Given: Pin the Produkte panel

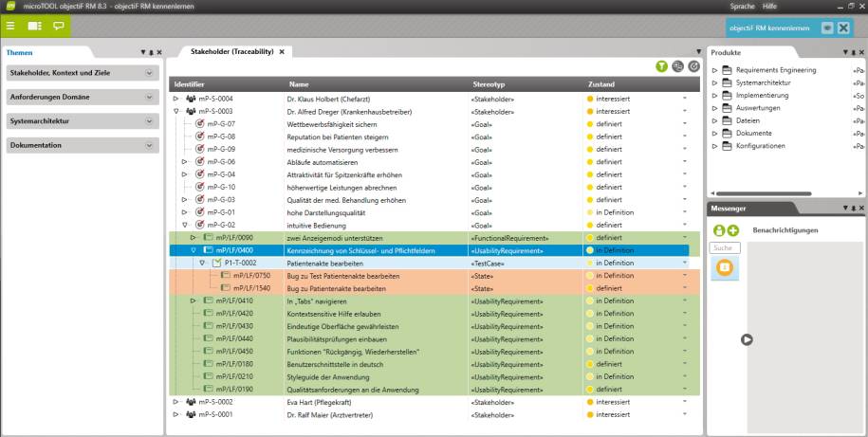Looking at the screenshot, I should click(853, 52).
